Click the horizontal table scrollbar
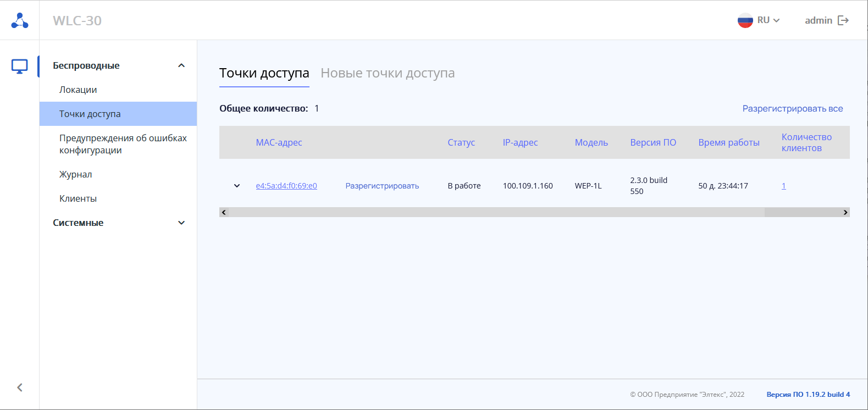868x410 pixels. click(x=495, y=212)
